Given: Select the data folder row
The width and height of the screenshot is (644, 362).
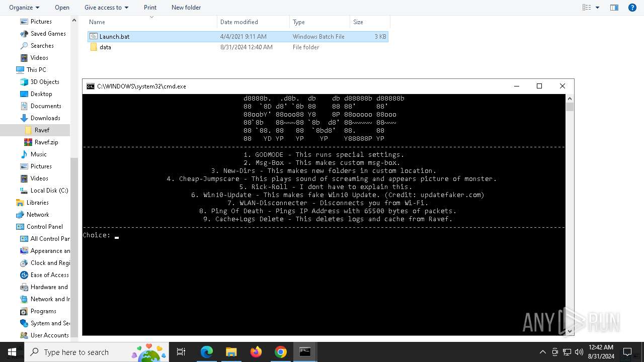Looking at the screenshot, I should (x=237, y=47).
